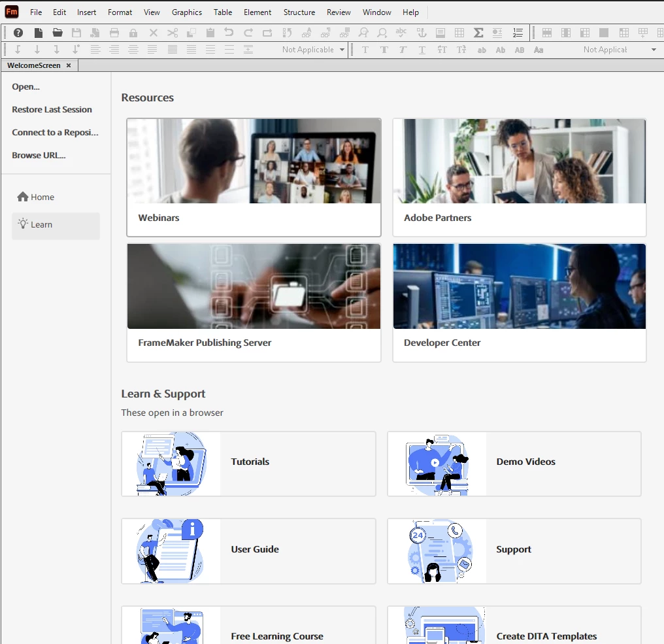Click the Copy toolbar icon
This screenshot has width=664, height=644.
[x=191, y=33]
